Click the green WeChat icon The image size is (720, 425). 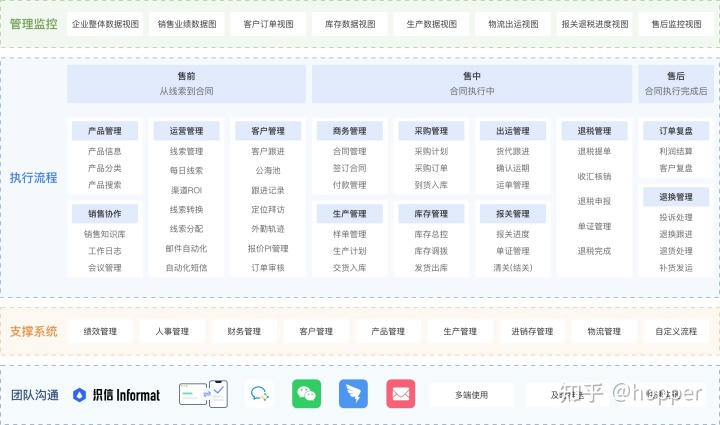click(307, 394)
